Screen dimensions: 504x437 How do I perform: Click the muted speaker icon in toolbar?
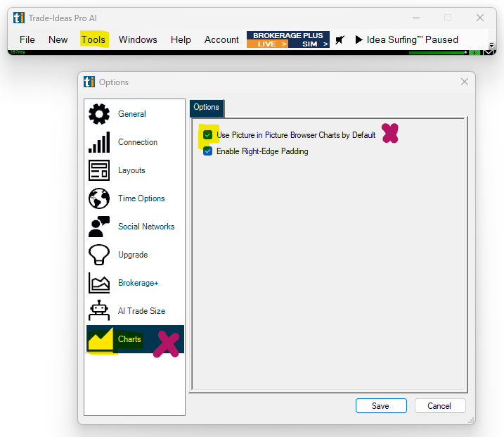click(x=340, y=40)
